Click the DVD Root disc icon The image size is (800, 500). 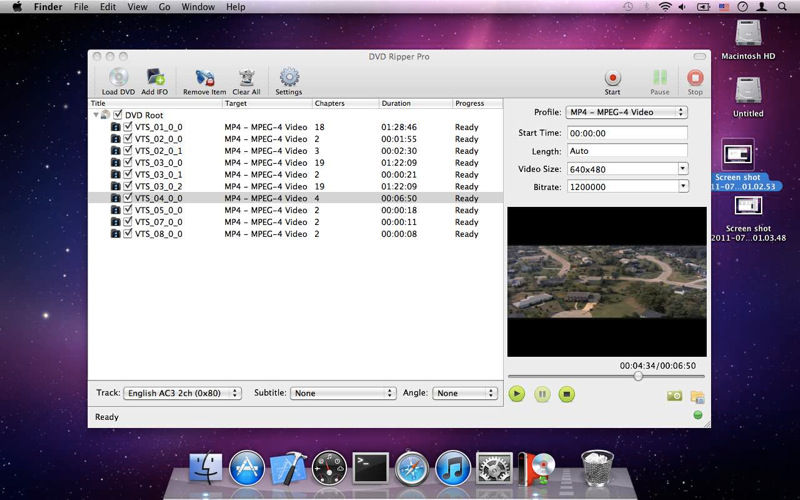click(106, 115)
